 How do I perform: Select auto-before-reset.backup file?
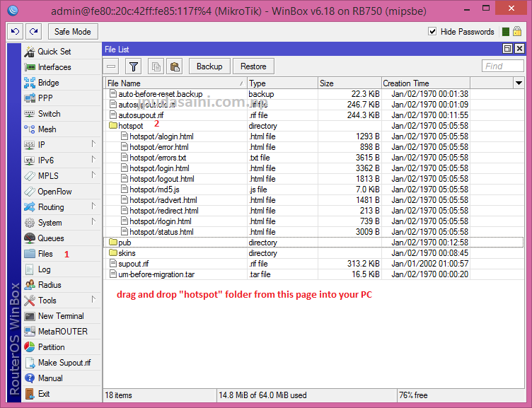(x=313, y=94)
